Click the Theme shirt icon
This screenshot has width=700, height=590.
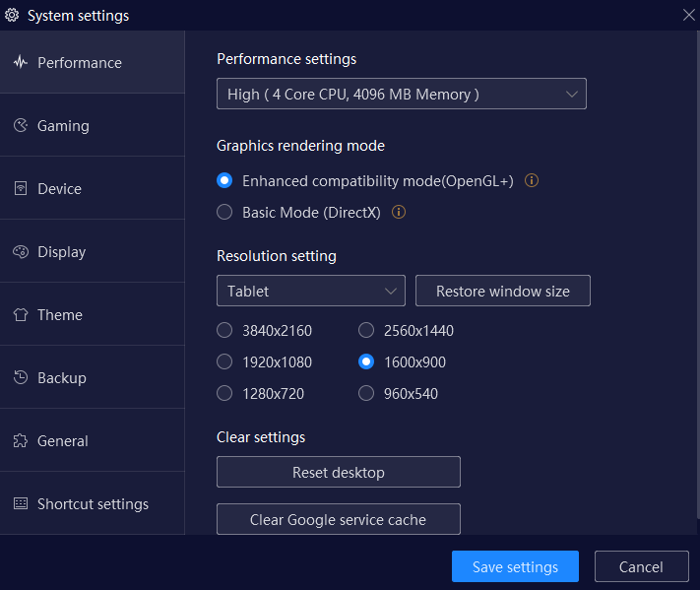pos(21,315)
